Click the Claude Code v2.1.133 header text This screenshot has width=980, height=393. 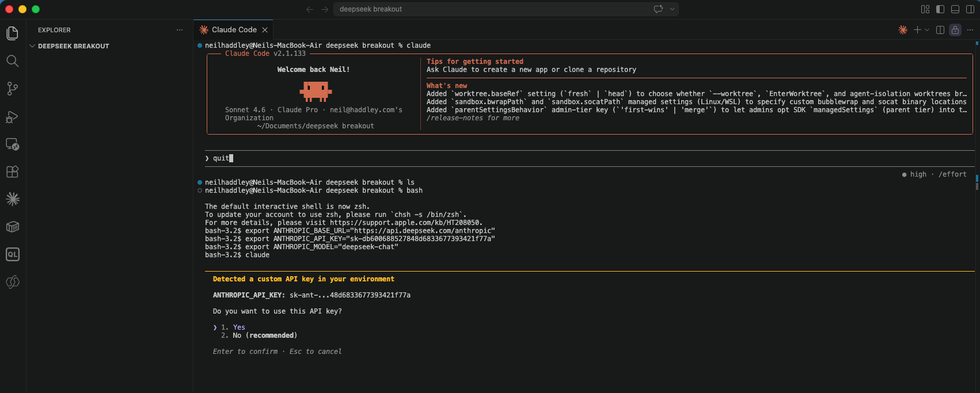click(x=265, y=54)
